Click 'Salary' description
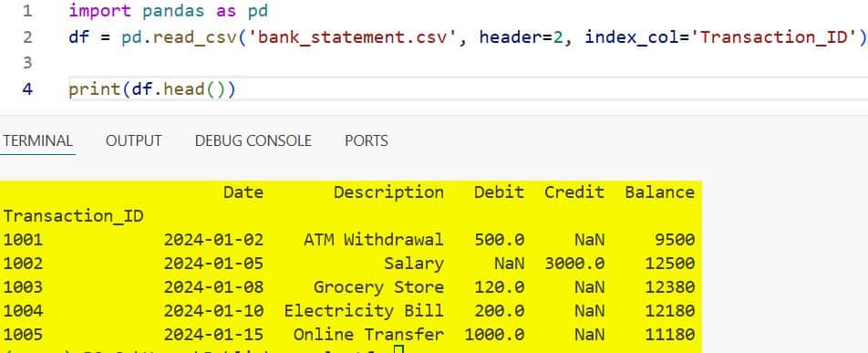Viewport: 868px width, 353px height. coord(414,264)
